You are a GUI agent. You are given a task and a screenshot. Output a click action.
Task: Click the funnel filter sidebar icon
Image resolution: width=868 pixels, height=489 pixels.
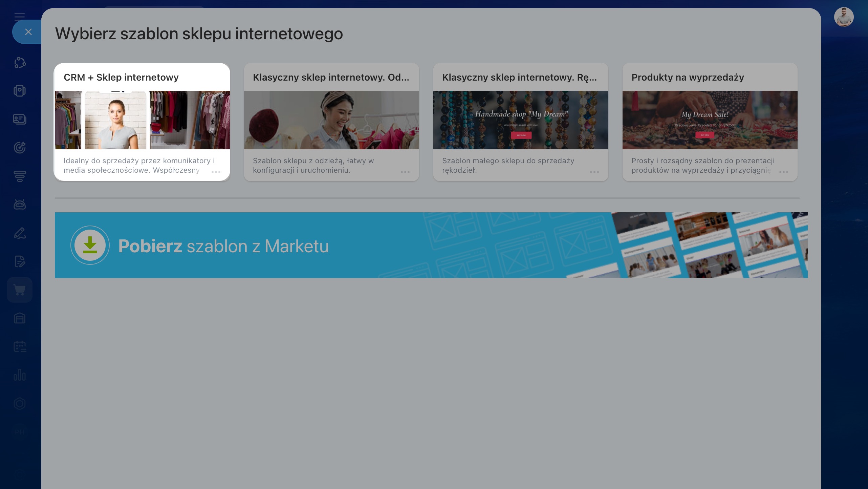pyautogui.click(x=20, y=176)
